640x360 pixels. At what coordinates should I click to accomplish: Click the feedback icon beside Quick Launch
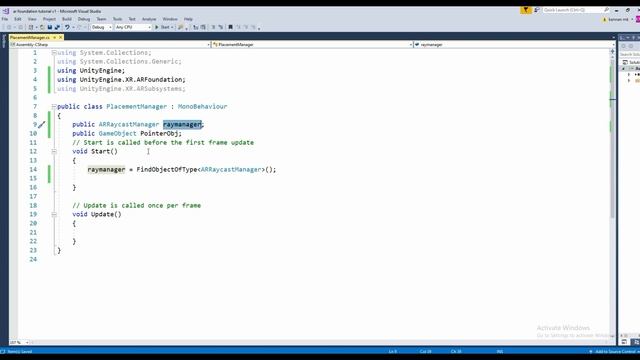pyautogui.click(x=537, y=10)
